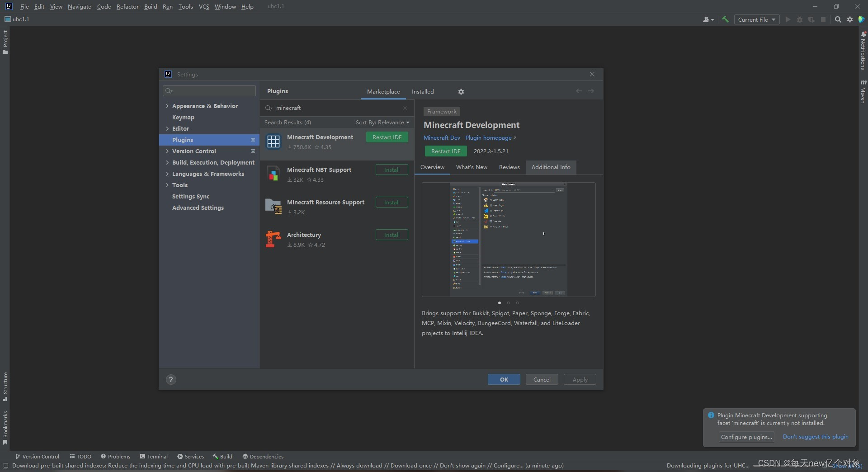Install Minecraft Resource Support plugin

[x=392, y=203]
